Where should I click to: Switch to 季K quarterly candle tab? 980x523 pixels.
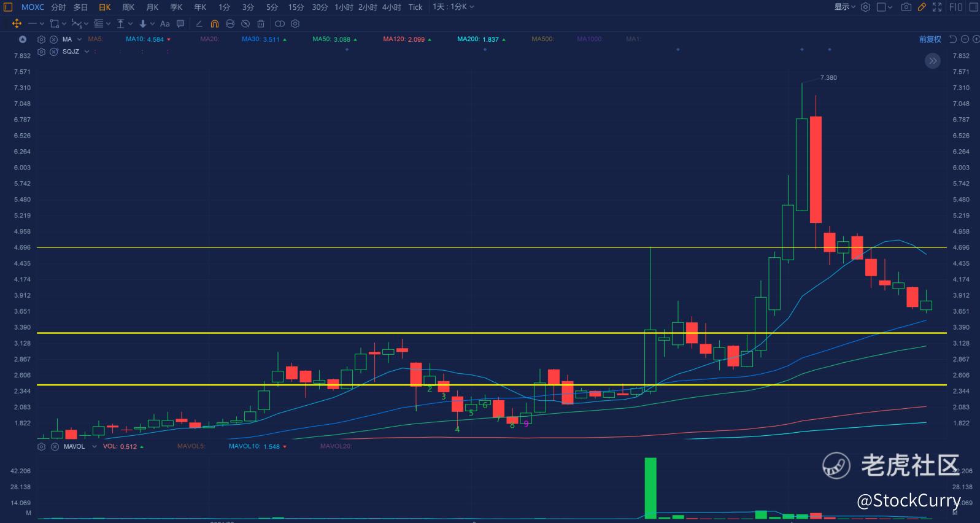176,7
